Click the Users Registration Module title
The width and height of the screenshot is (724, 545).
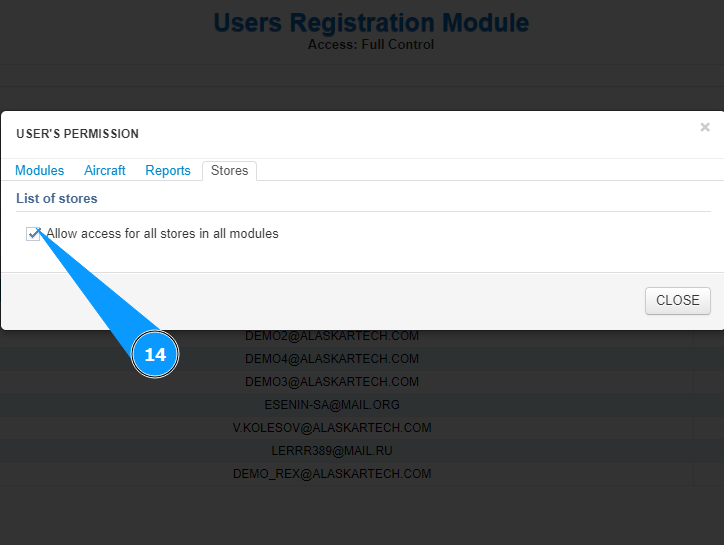371,22
